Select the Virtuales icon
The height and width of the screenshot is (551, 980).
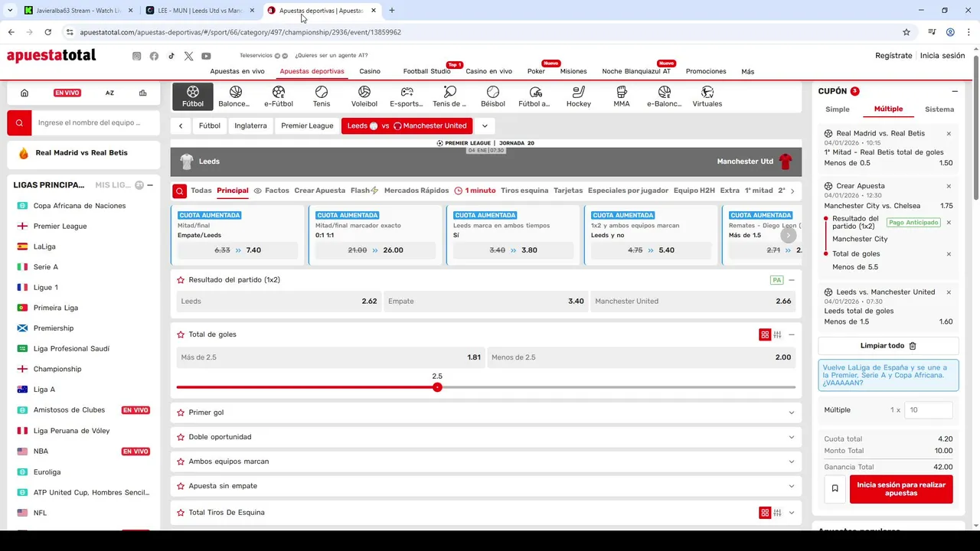[707, 96]
